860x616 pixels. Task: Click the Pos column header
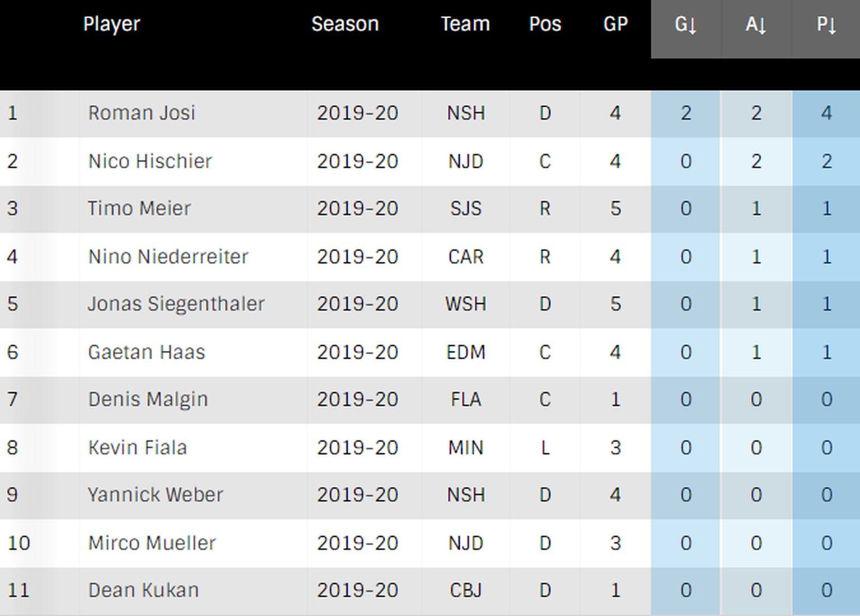(x=545, y=24)
